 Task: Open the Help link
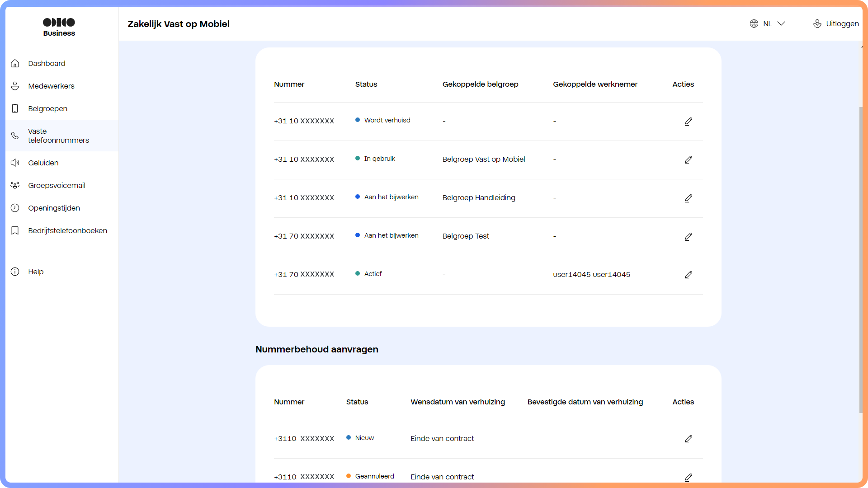(x=36, y=272)
